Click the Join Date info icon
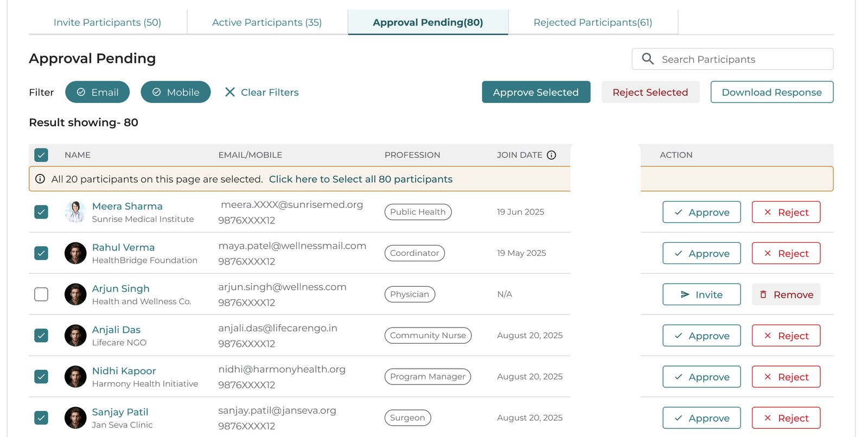868x437 pixels. coord(551,155)
